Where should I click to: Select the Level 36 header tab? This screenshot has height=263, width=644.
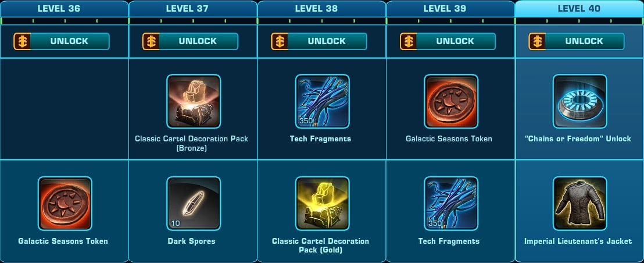65,9
